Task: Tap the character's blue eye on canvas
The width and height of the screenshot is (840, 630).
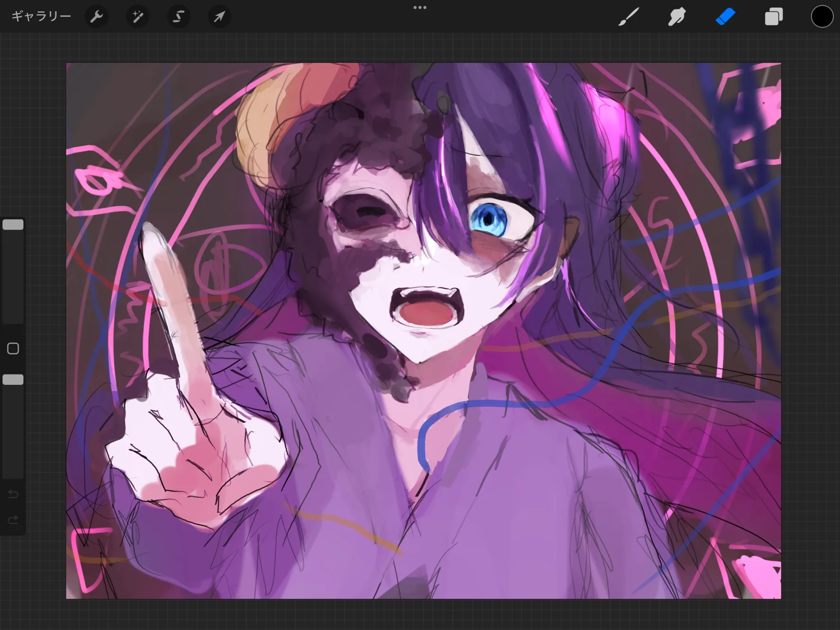Action: click(x=489, y=219)
